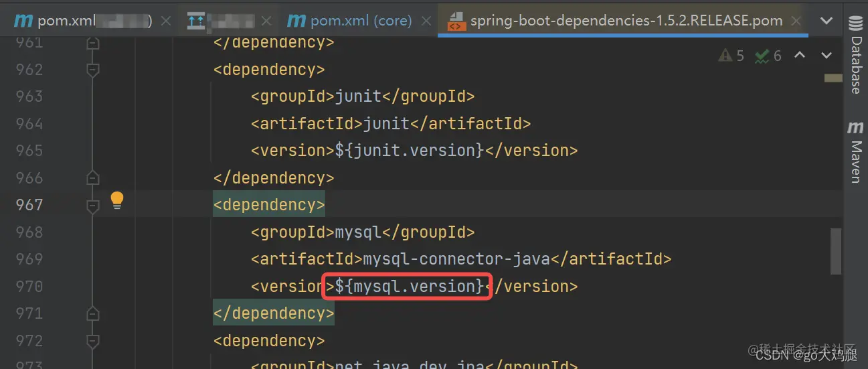Collapse the dependency block at line 972

coord(93,341)
